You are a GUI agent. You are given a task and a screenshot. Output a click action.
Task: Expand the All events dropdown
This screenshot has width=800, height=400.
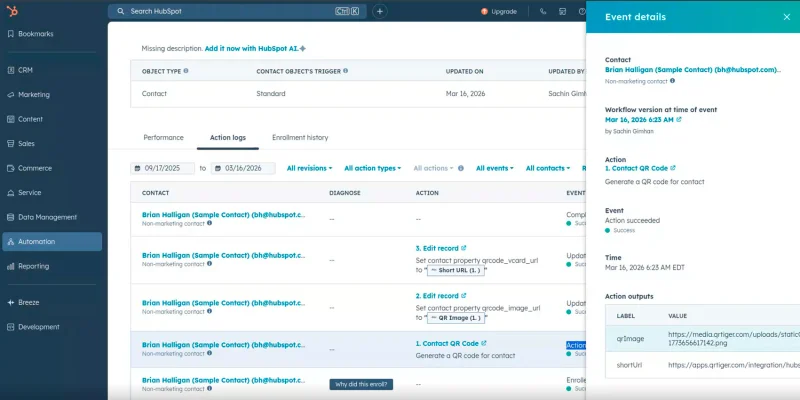(x=494, y=168)
